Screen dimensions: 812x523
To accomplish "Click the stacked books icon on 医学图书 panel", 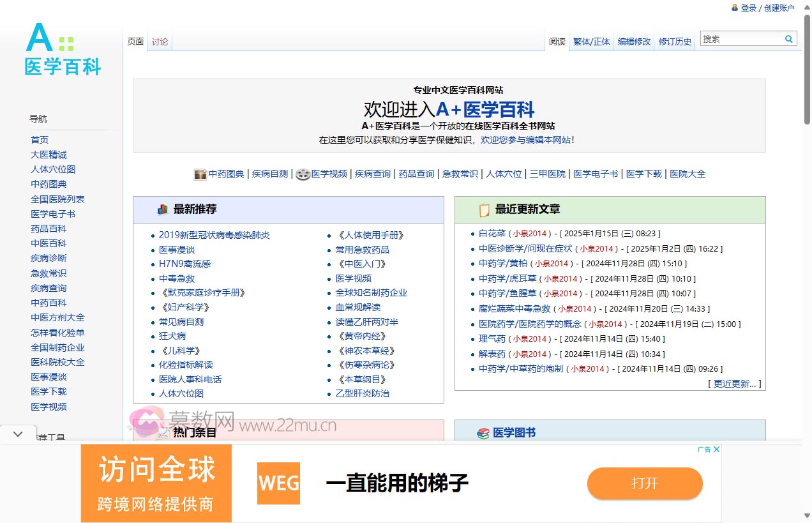I will tap(485, 432).
